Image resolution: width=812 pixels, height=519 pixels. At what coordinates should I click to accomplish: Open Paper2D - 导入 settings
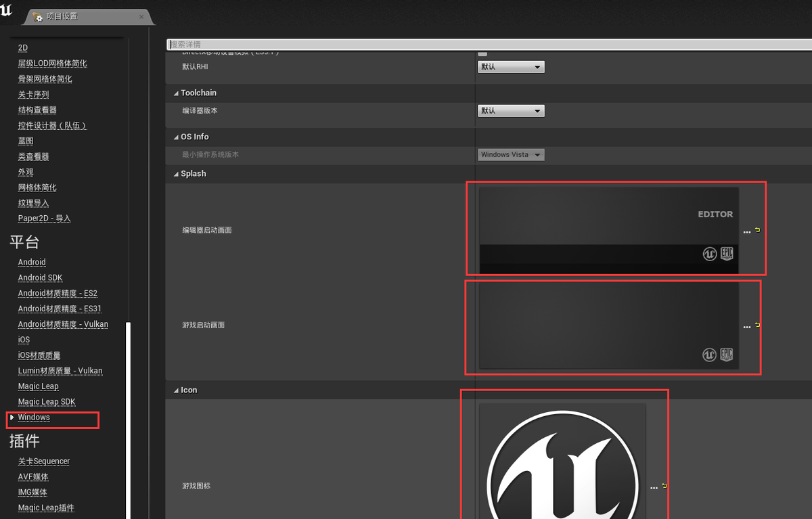(x=45, y=219)
